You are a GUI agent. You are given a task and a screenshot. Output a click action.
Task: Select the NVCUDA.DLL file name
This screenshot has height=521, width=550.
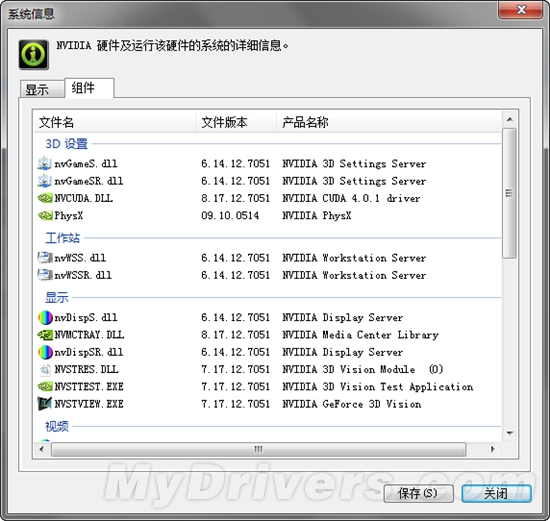(84, 198)
